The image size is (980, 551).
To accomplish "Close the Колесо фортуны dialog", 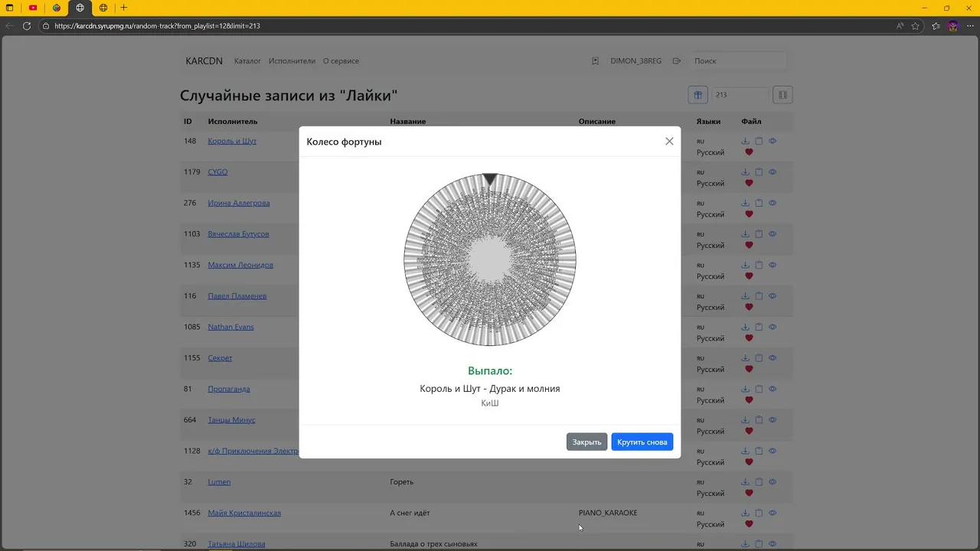I will [x=669, y=142].
